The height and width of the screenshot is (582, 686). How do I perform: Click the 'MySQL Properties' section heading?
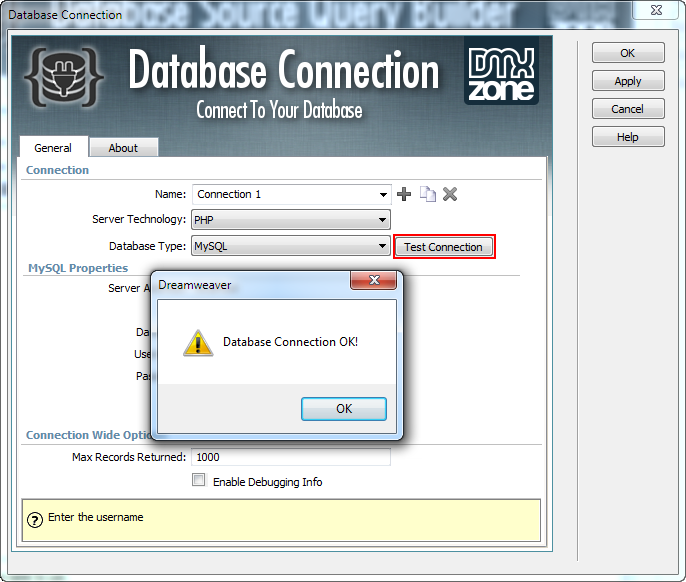coord(78,268)
